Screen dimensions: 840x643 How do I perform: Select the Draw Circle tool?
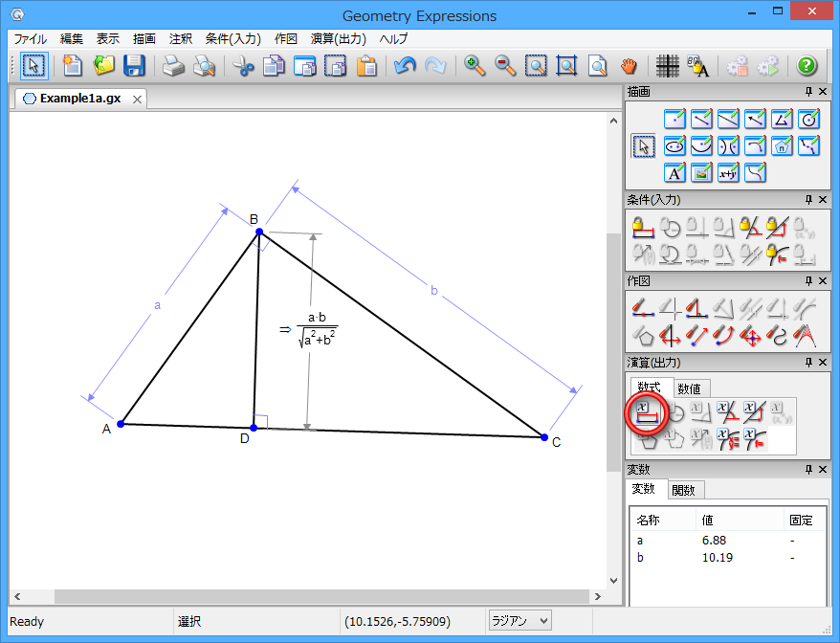pos(808,120)
